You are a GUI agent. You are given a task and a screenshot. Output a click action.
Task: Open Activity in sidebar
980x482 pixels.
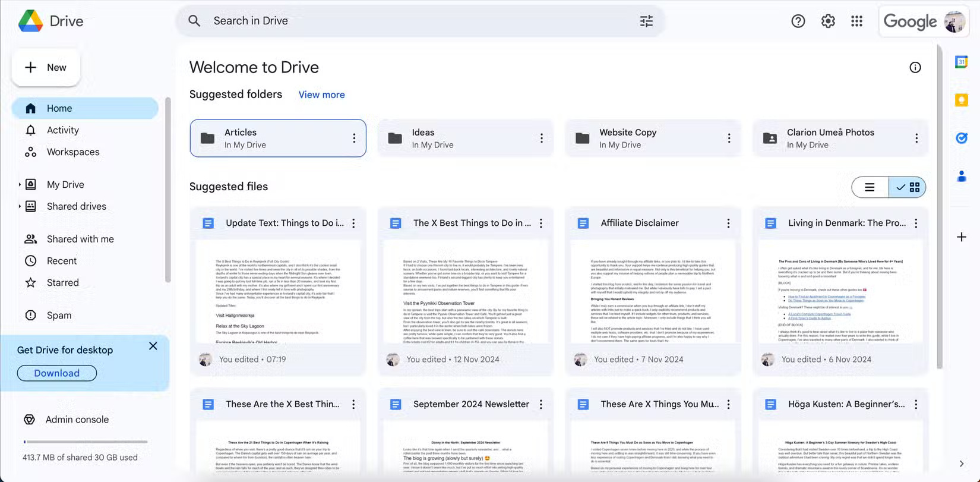pyautogui.click(x=85, y=130)
